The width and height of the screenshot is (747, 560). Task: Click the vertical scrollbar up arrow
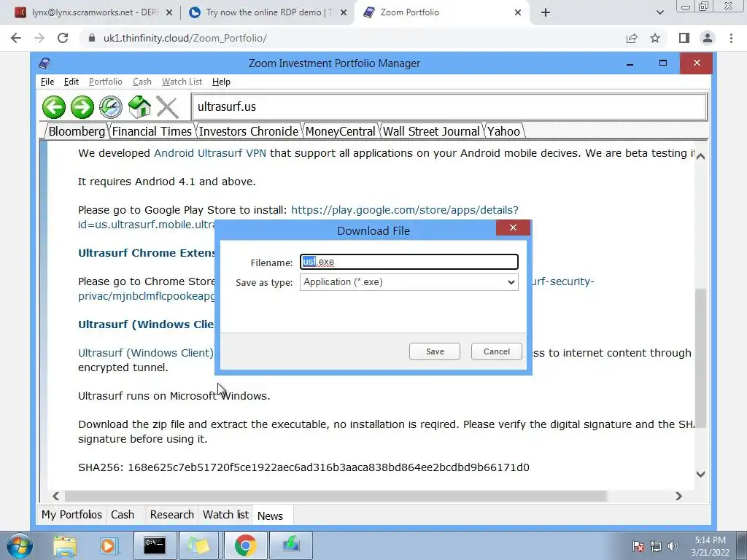(700, 156)
